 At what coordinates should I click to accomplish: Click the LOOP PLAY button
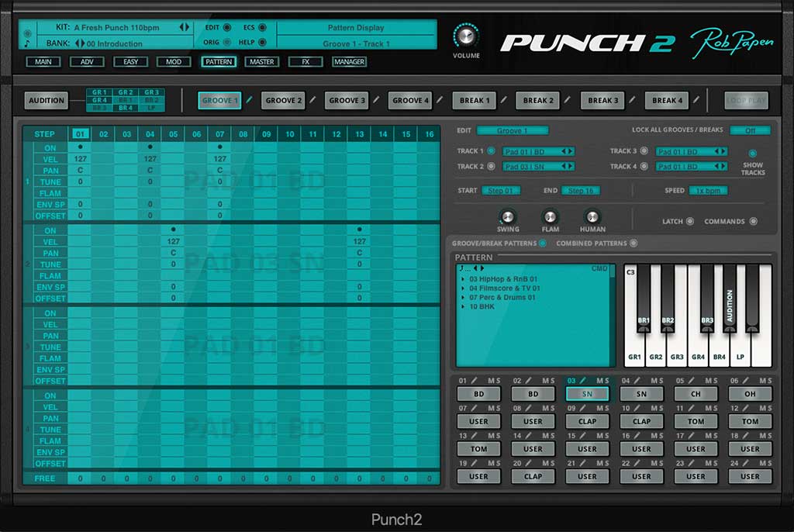pos(746,100)
